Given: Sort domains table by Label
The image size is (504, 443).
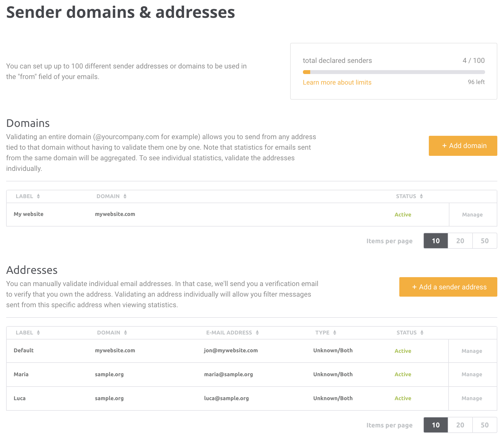Looking at the screenshot, I should [x=28, y=196].
